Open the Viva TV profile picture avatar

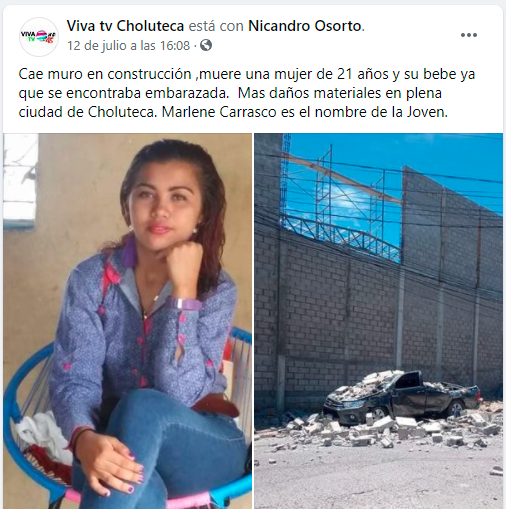pyautogui.click(x=39, y=37)
